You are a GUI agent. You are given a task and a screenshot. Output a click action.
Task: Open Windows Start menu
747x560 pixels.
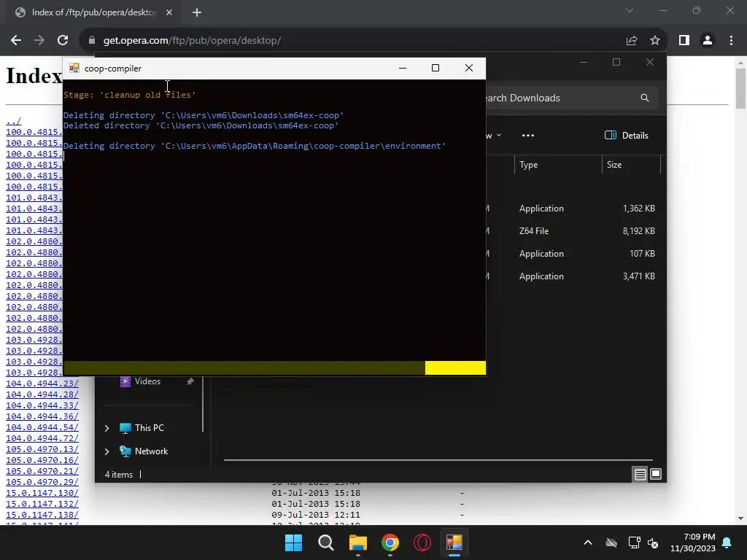293,542
